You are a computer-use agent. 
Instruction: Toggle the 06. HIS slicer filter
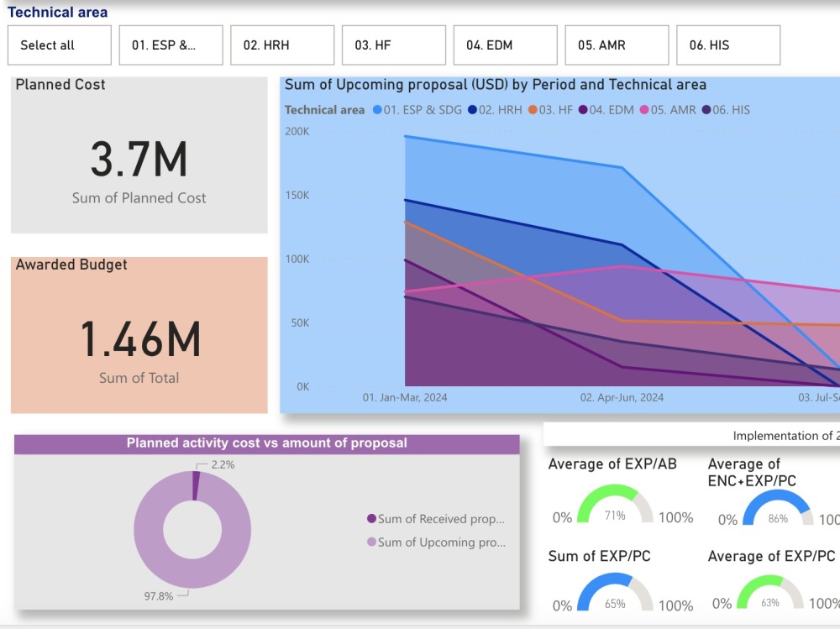[x=727, y=45]
